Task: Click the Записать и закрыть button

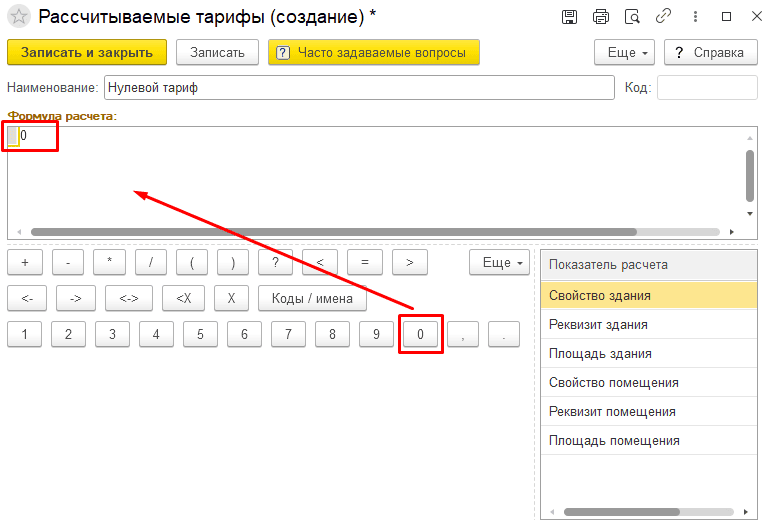Action: pyautogui.click(x=87, y=52)
